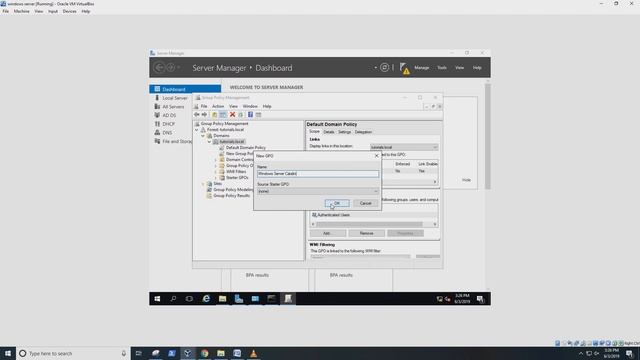Open Server Manager on guest taskbar
Image resolution: width=640 pixels, height=360 pixels.
pos(239,299)
